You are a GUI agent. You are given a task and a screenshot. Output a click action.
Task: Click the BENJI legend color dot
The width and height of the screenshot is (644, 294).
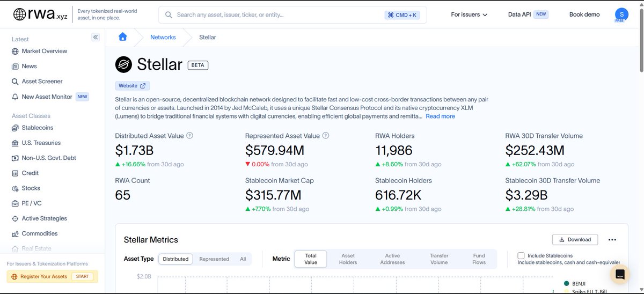[x=566, y=283]
